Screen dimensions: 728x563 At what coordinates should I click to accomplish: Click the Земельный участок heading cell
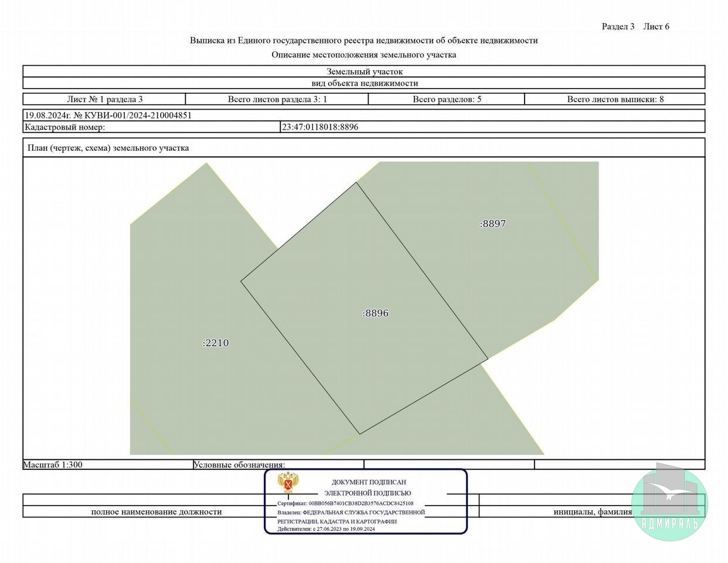tap(364, 72)
